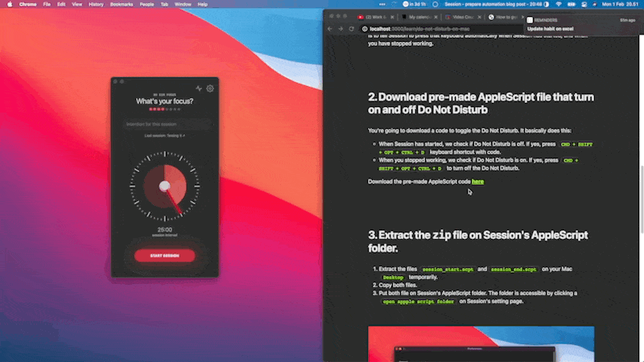Viewport: 644px width, 362px height.
Task: Open the Reminders notification "Update habit on excel"
Action: click(582, 25)
